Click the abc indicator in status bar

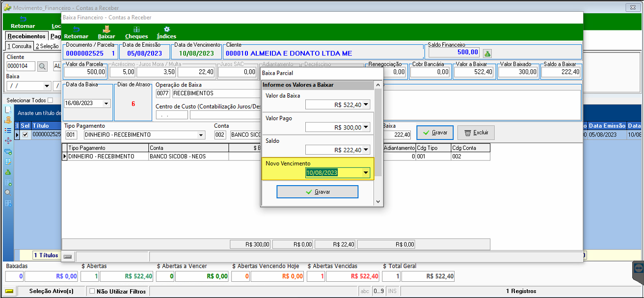(x=365, y=291)
